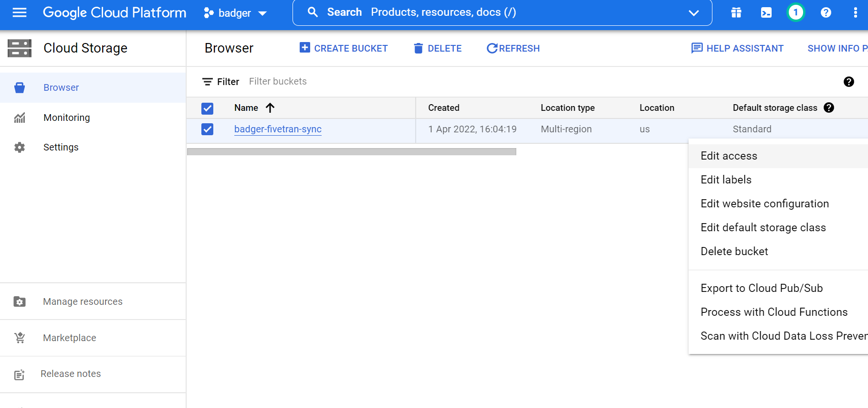This screenshot has height=408, width=868.
Task: Go to Google Cloud Platform home
Action: [x=115, y=12]
